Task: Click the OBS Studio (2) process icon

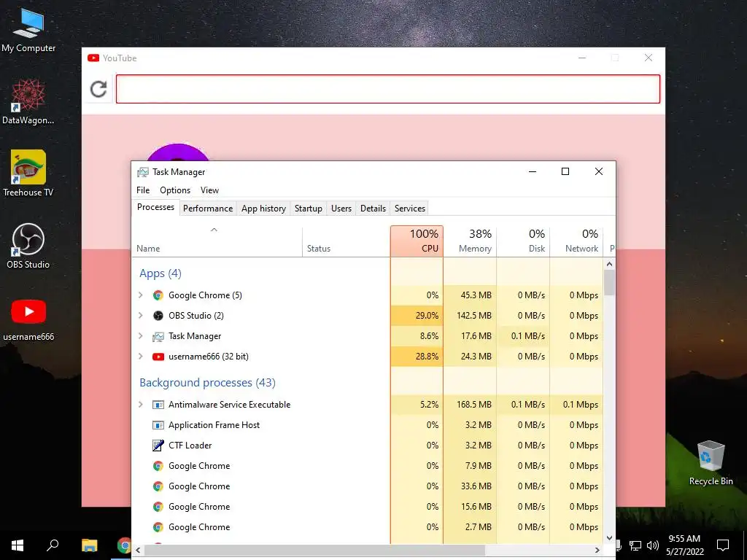Action: tap(158, 316)
